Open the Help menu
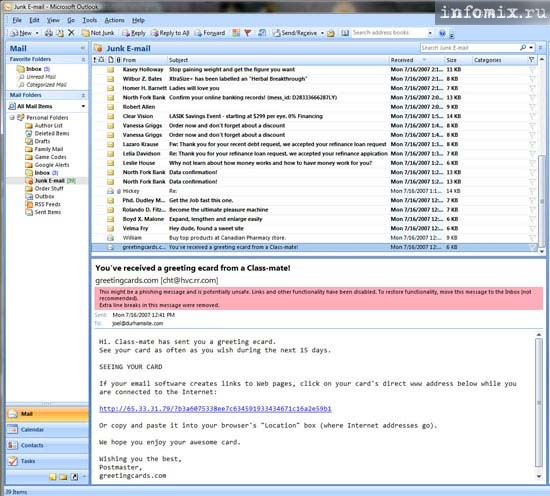550x496 pixels. pos(138,20)
